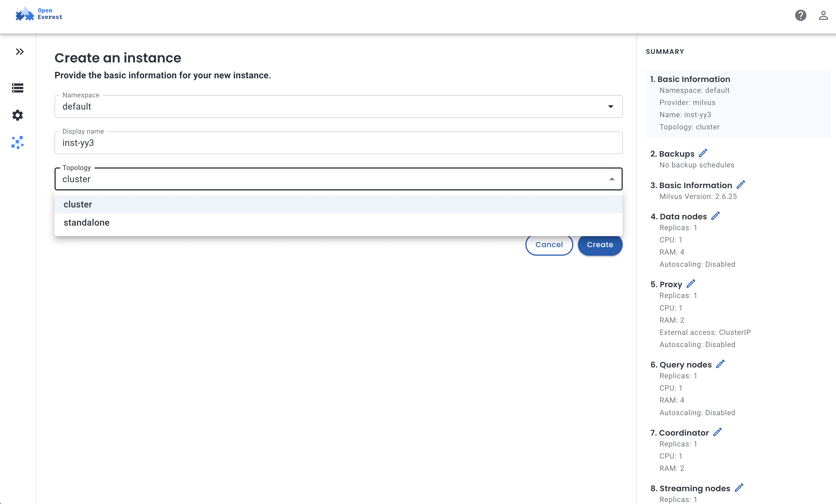Click the 6. Query nodes heading

(x=681, y=365)
